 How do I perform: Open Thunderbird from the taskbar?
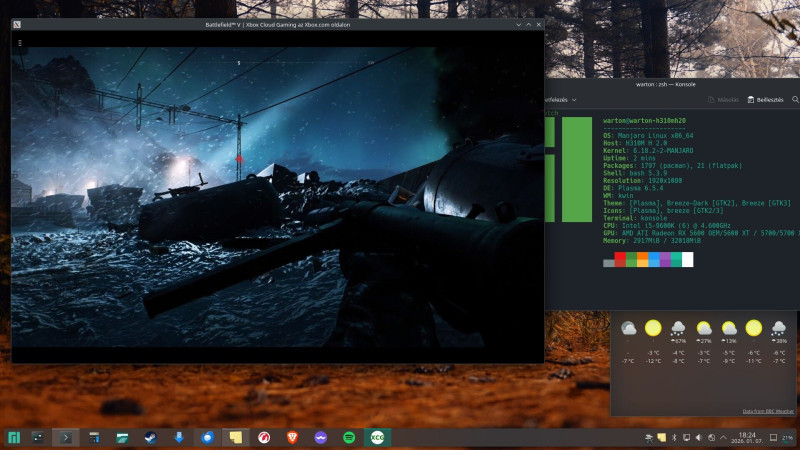(207, 438)
